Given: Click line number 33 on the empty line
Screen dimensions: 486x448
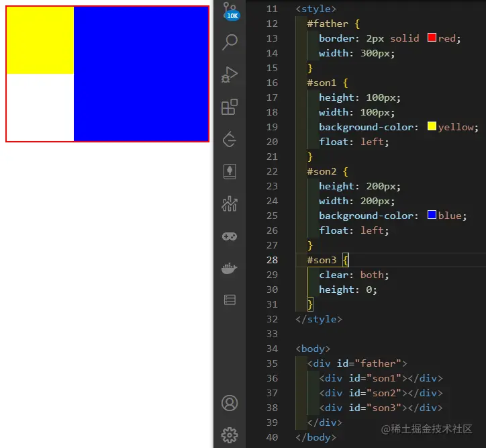Looking at the screenshot, I should [272, 334].
